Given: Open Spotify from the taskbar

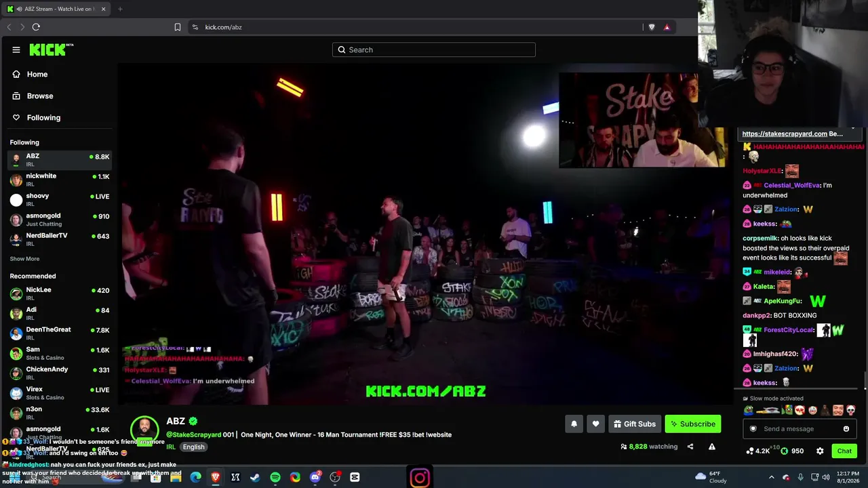Looking at the screenshot, I should tap(275, 477).
